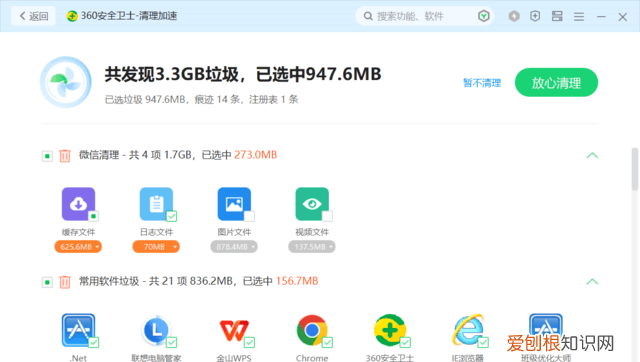Click the 360安全卫士 app icon
The width and height of the screenshot is (640, 362).
(390, 330)
